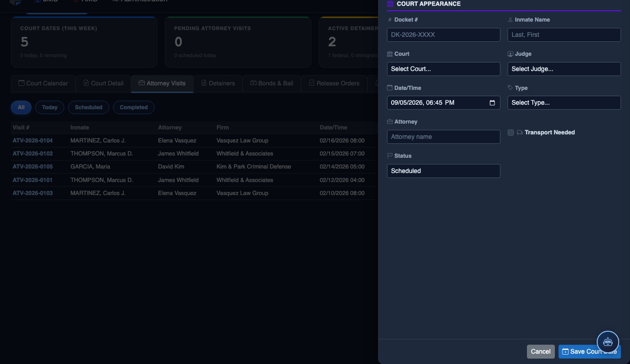Click the truck icon next to Transport Needed

[x=520, y=133]
